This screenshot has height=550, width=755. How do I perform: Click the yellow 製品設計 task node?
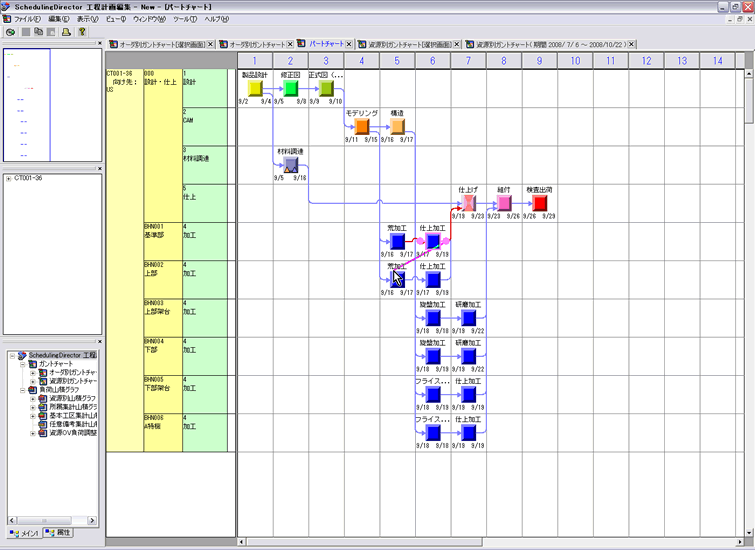pos(255,89)
